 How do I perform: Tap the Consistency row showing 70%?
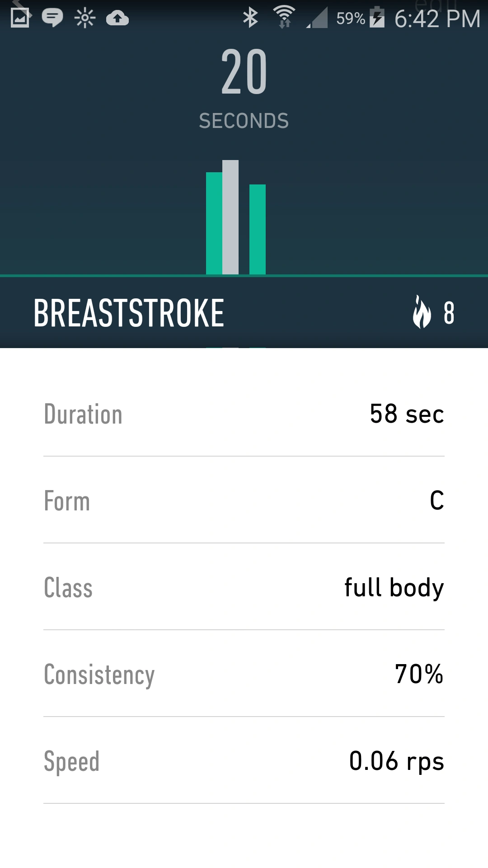[x=244, y=674]
